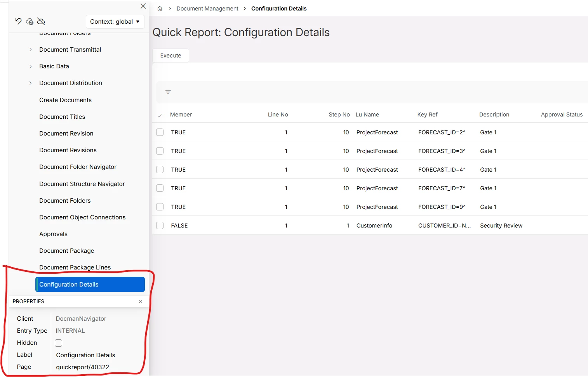Sort by Description column header
This screenshot has height=377, width=588.
click(x=494, y=115)
